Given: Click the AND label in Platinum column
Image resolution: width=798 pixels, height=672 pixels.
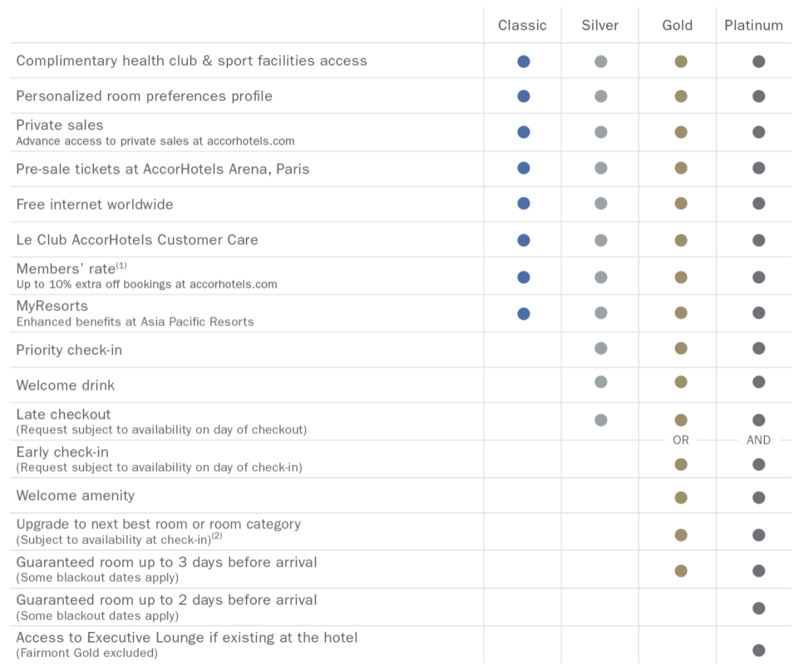Looking at the screenshot, I should (x=759, y=440).
